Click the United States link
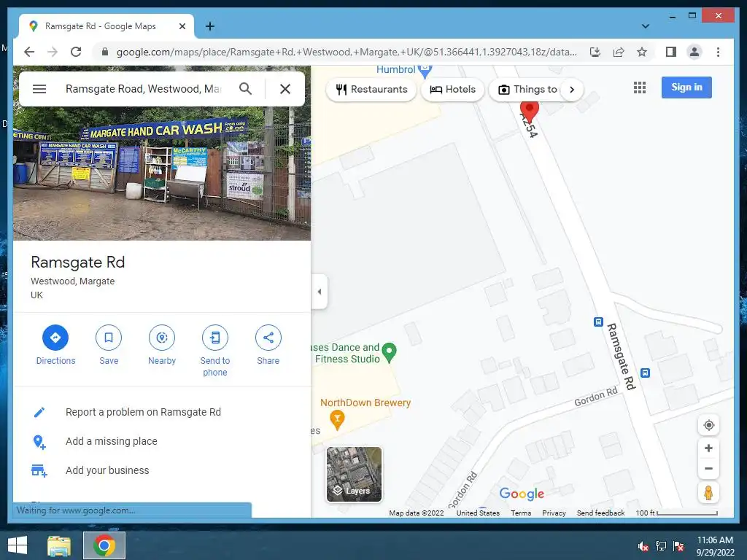Image resolution: width=747 pixels, height=560 pixels. click(478, 513)
